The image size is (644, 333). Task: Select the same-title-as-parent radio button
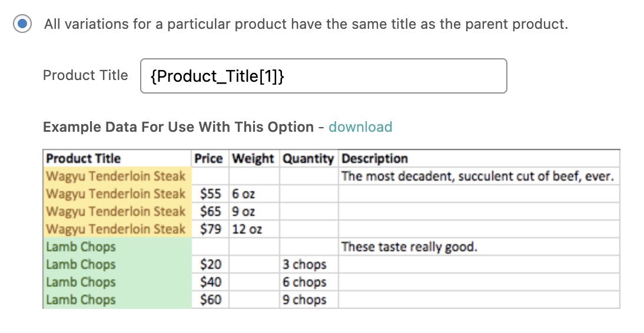pyautogui.click(x=22, y=25)
